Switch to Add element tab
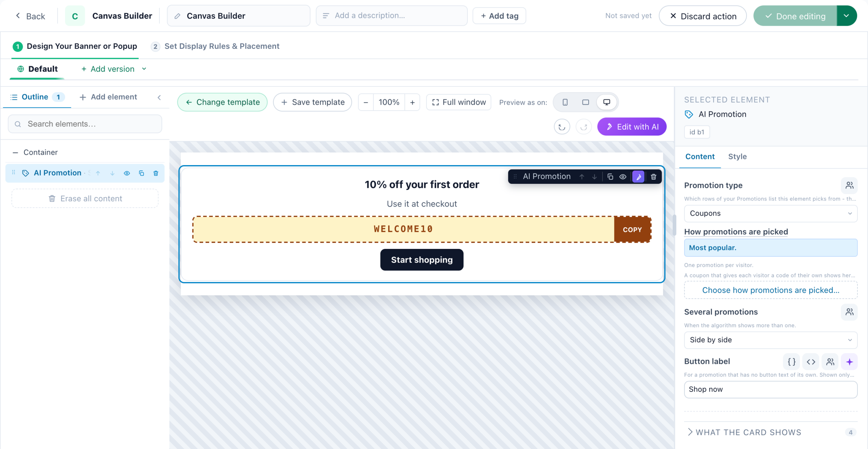Image resolution: width=868 pixels, height=449 pixels. pyautogui.click(x=108, y=97)
